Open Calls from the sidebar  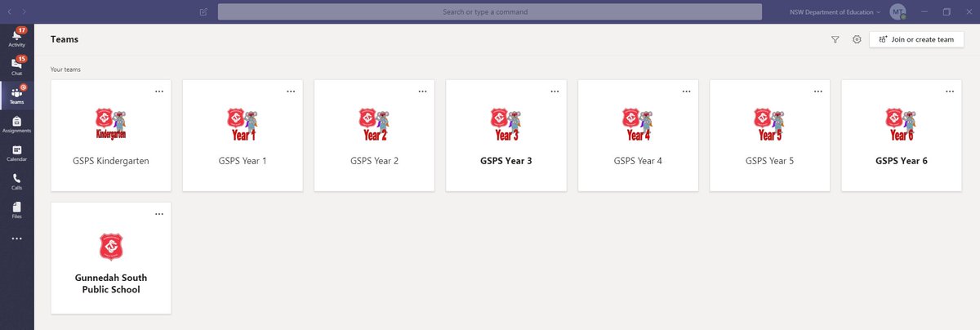[x=16, y=181]
